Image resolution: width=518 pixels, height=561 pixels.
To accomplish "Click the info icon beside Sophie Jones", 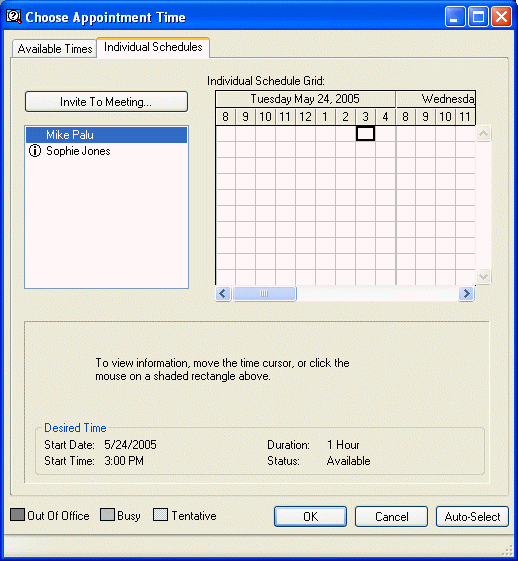I will coord(35,151).
